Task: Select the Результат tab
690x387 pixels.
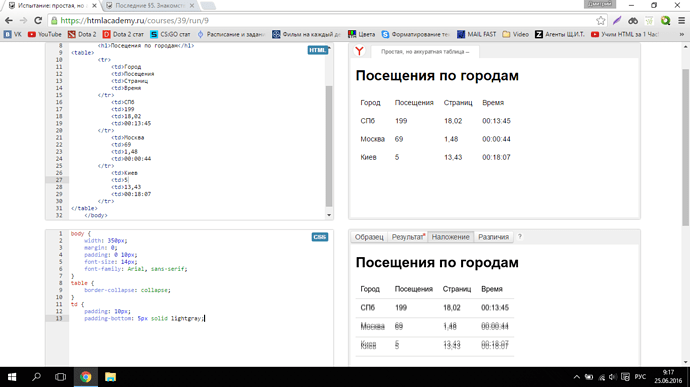Action: click(x=408, y=237)
